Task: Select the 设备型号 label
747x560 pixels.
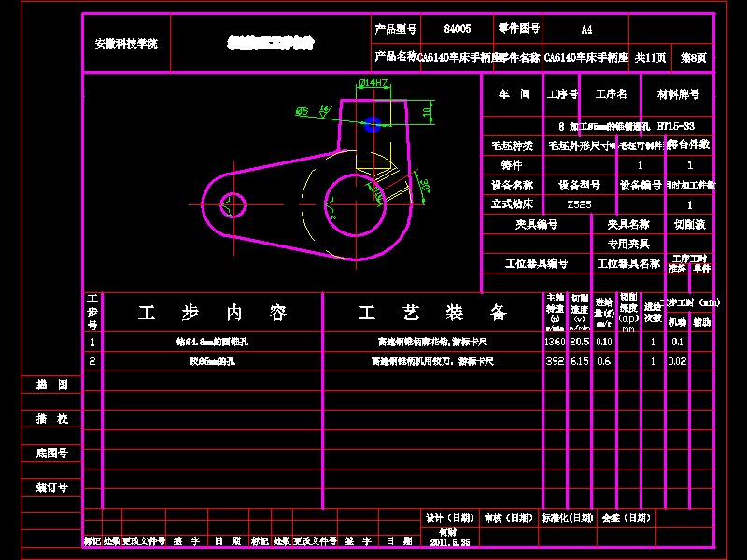Action: coord(579,185)
